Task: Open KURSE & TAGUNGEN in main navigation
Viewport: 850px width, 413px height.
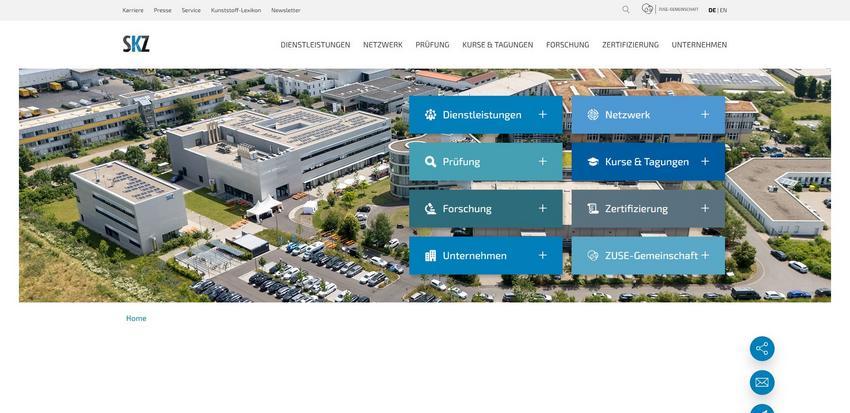Action: pos(498,45)
